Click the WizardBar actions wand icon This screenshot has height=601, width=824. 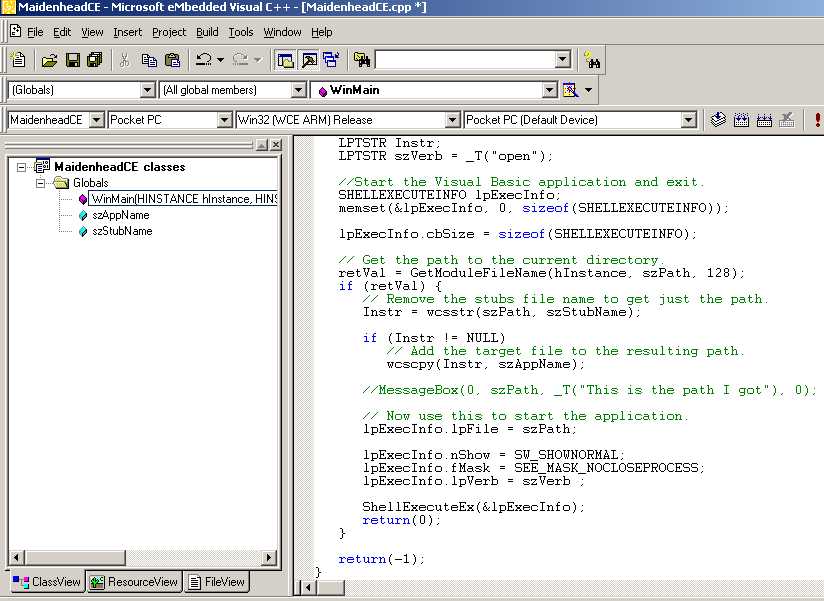570,90
